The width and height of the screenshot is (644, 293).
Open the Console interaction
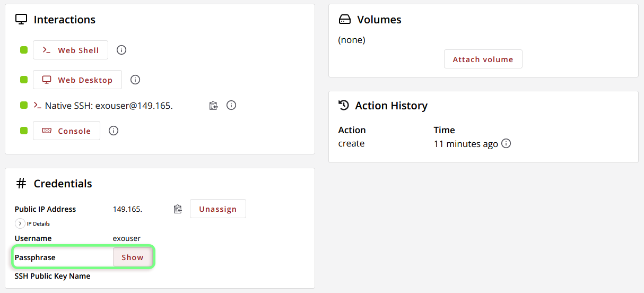pyautogui.click(x=66, y=131)
